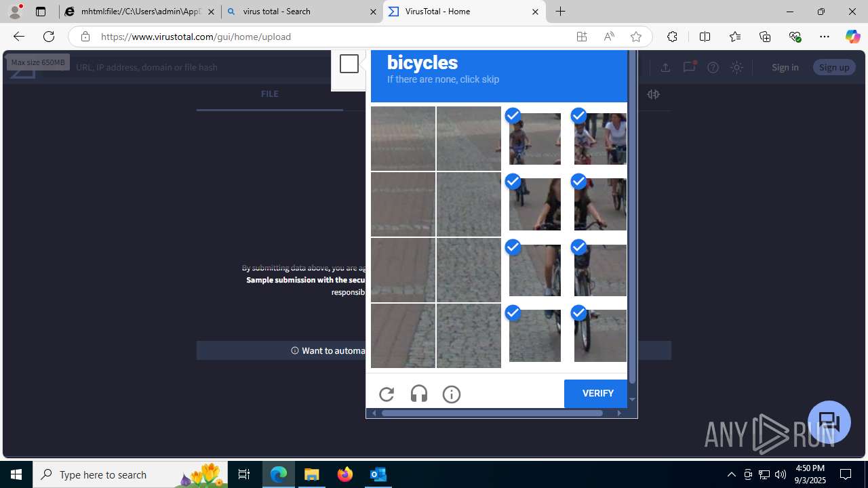Screen dimensions: 868x488
Task: Deselect second-row tile with girl riding bicycle
Action: coord(534,204)
